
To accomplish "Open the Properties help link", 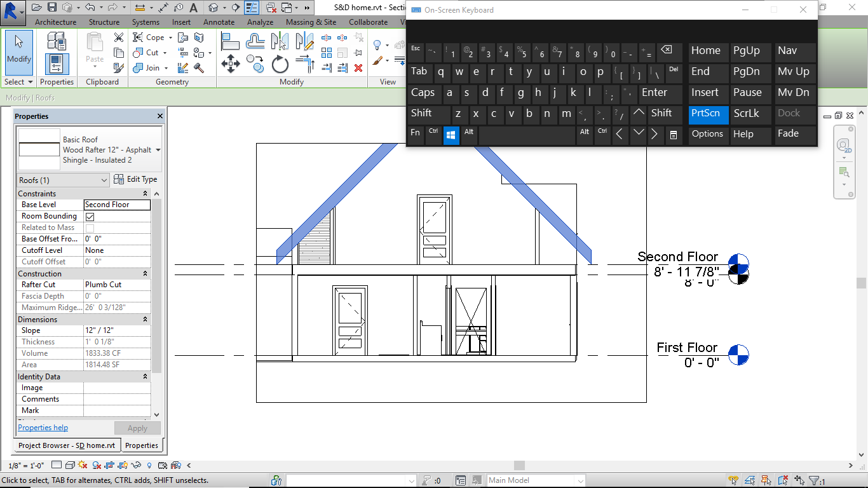I will [43, 428].
